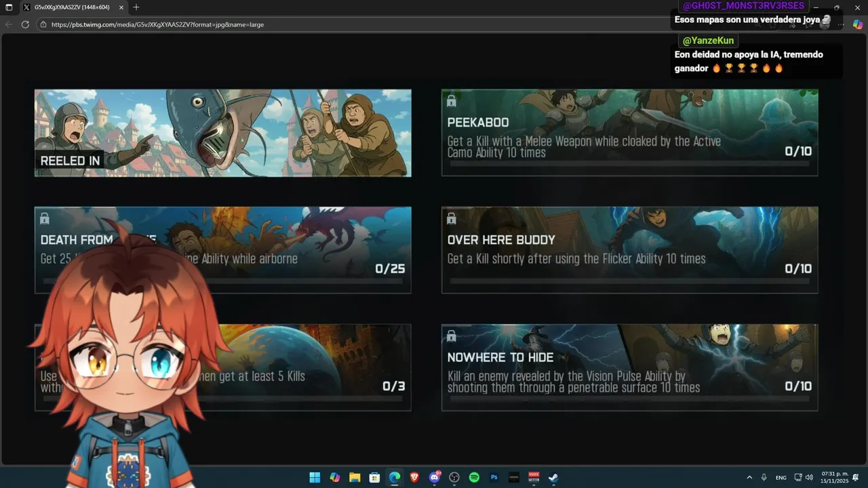Select the Peekaboo challenge card
Viewport: 868px width, 488px height.
coord(629,133)
